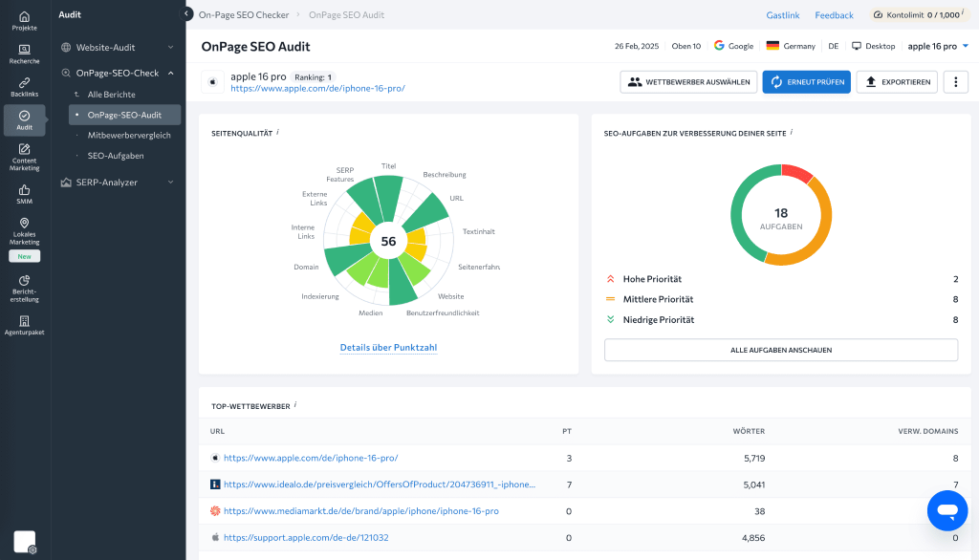Screen dimensions: 979x560
Task: Open account settings avatar at bottom
Action: (24, 541)
